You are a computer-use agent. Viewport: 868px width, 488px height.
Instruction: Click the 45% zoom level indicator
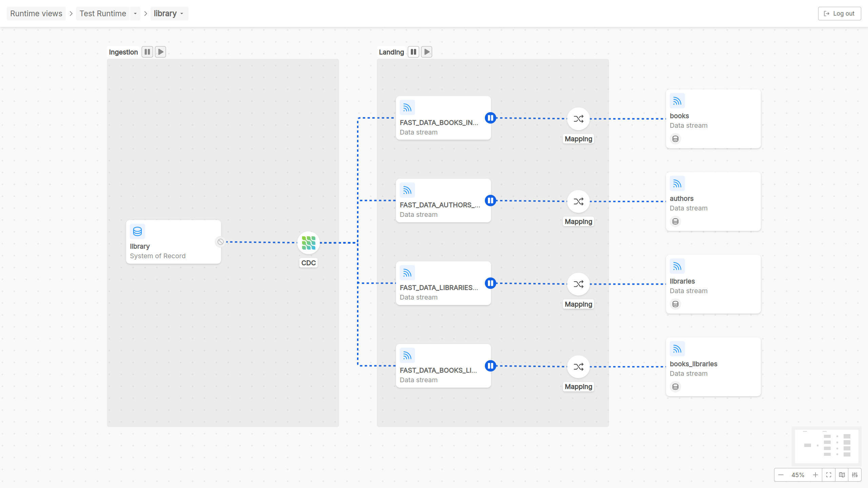coord(797,474)
